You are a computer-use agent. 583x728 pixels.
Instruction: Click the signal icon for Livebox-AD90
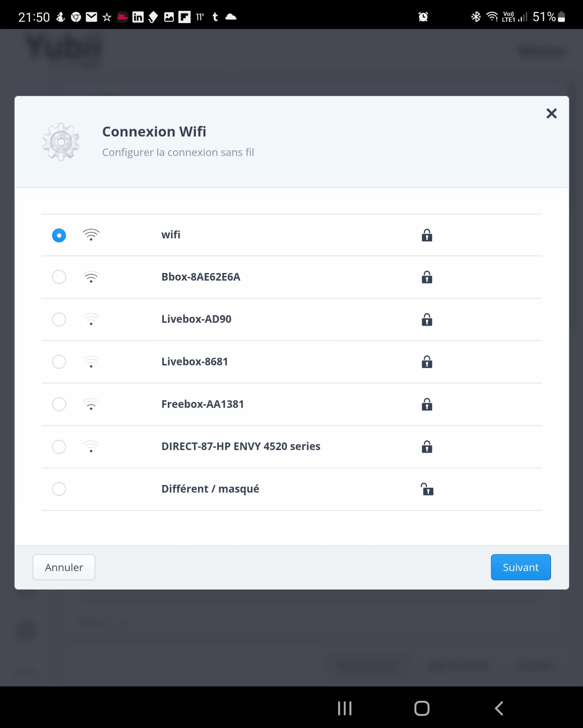pyautogui.click(x=91, y=319)
